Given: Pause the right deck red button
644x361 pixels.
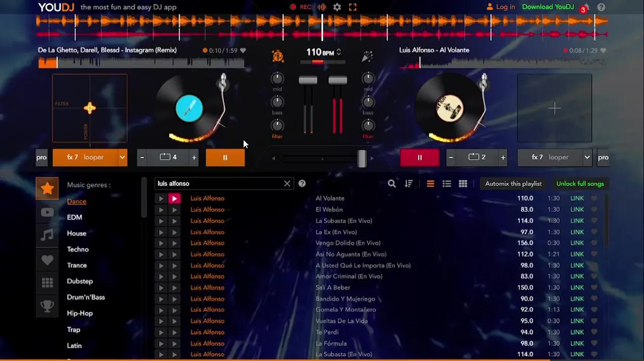Looking at the screenshot, I should (420, 157).
